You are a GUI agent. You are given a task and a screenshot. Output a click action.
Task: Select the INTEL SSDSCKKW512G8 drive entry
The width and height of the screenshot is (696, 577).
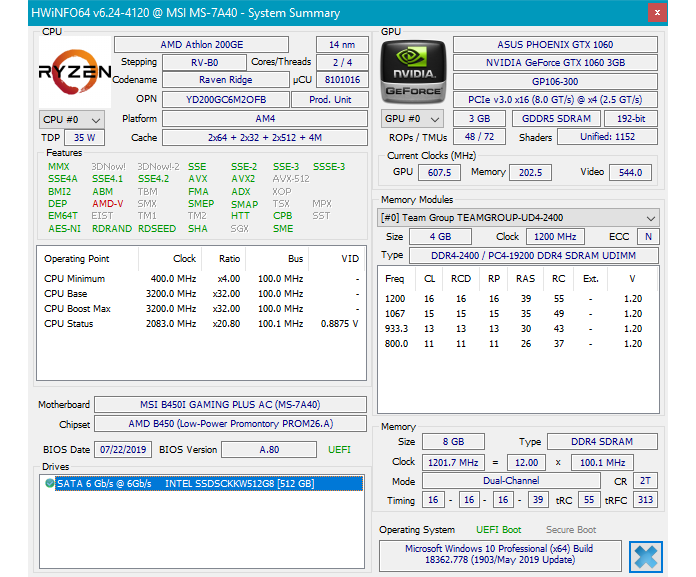click(209, 483)
